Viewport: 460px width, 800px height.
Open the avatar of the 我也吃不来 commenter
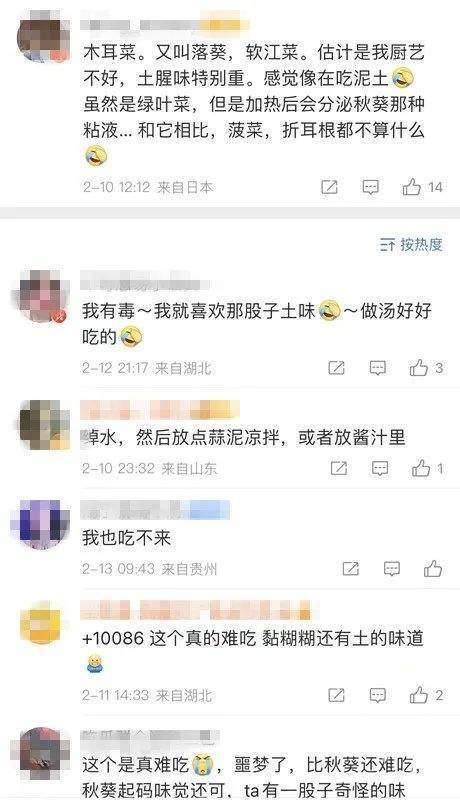[40, 524]
